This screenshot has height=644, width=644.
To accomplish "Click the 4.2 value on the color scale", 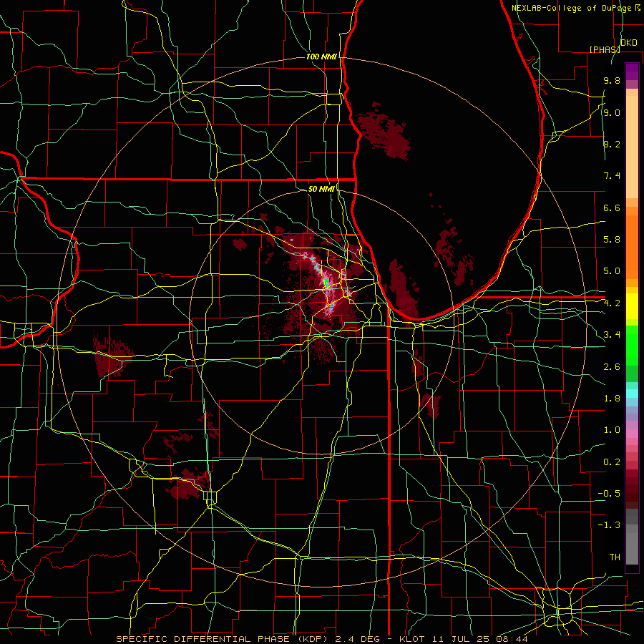I will coord(612,303).
